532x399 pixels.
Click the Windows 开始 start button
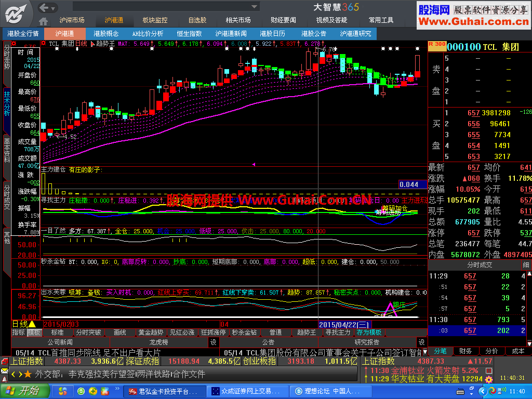coord(24,391)
